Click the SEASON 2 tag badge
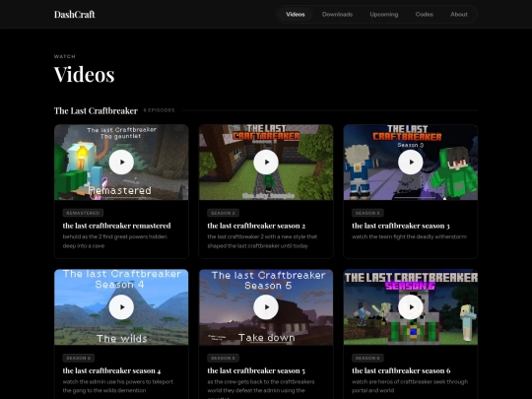The width and height of the screenshot is (532, 399). point(223,213)
